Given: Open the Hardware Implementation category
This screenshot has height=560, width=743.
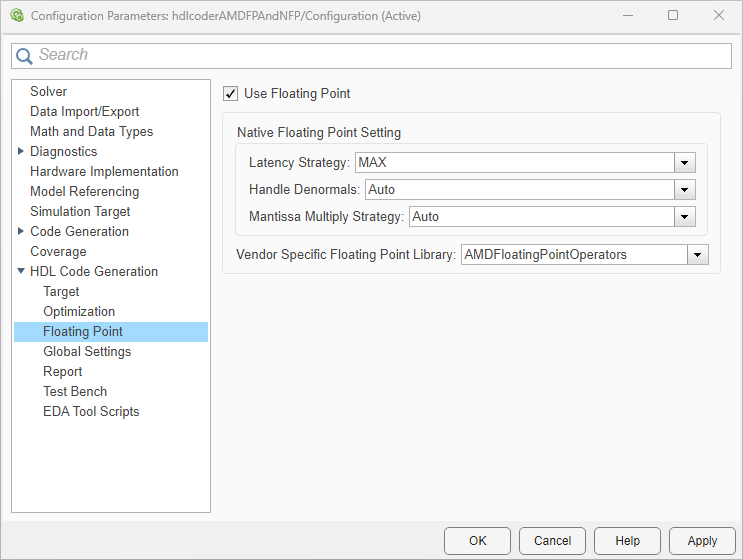Looking at the screenshot, I should (104, 172).
